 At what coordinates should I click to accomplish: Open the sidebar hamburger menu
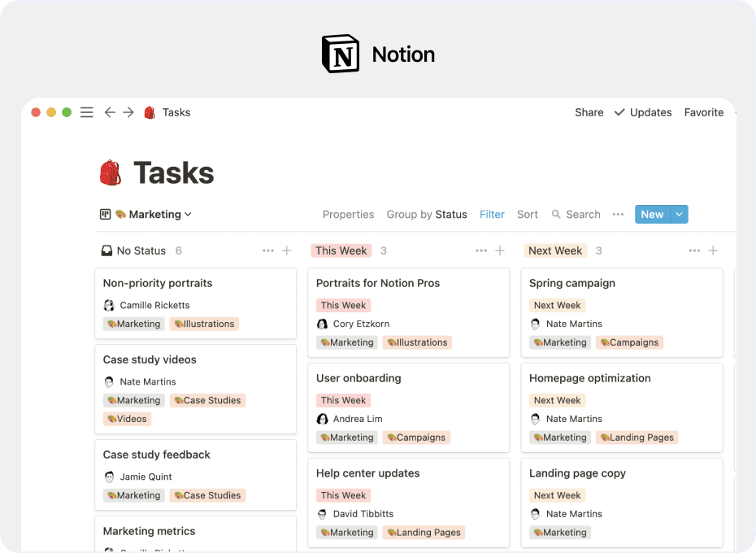(87, 112)
